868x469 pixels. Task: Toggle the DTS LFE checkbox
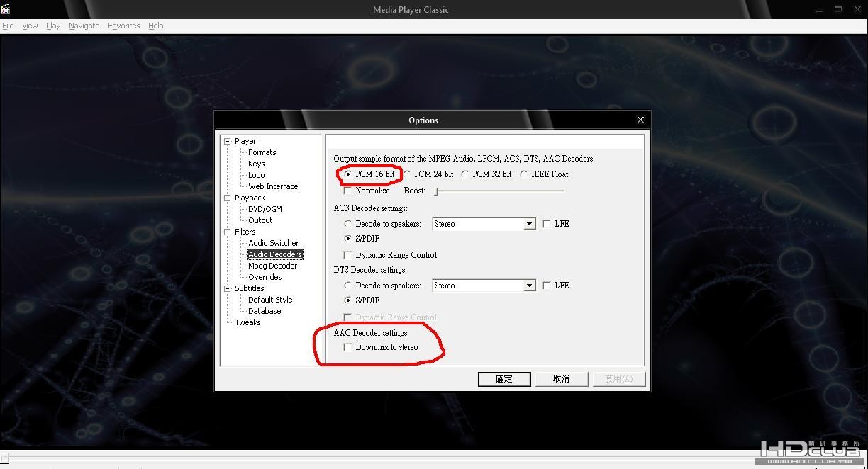coord(547,286)
